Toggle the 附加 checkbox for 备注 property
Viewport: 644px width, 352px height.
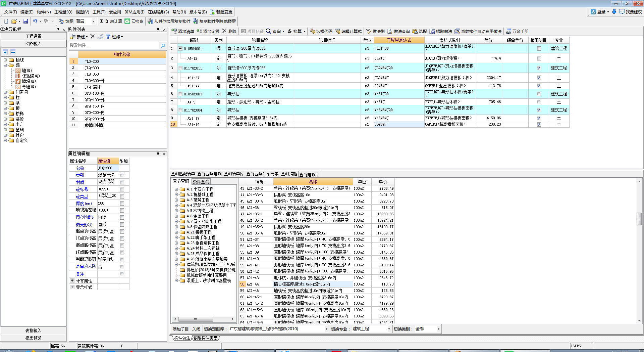click(x=122, y=274)
